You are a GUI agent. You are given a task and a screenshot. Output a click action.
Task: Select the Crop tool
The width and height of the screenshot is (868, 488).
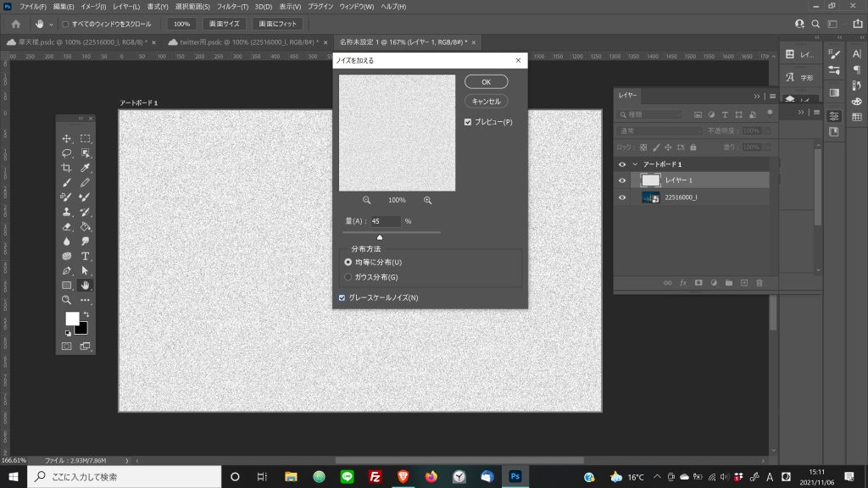tap(66, 169)
